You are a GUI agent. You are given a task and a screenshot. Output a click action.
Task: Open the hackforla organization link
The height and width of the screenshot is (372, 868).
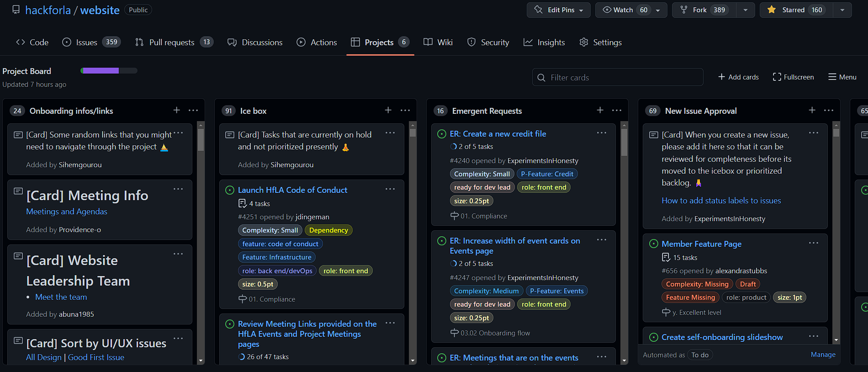point(48,10)
